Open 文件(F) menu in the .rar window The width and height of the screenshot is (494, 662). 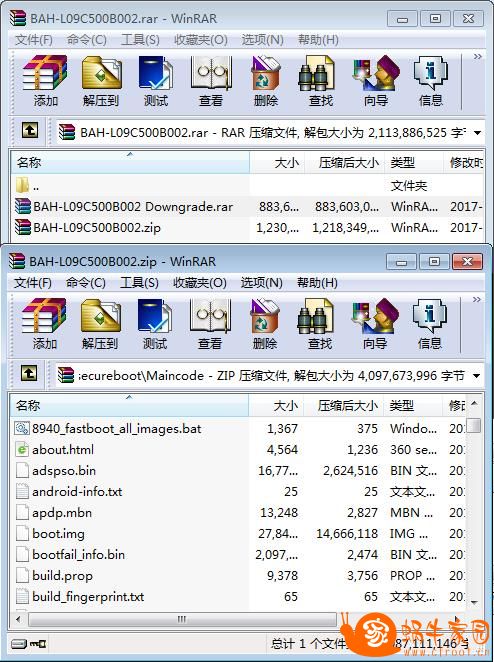point(34,40)
